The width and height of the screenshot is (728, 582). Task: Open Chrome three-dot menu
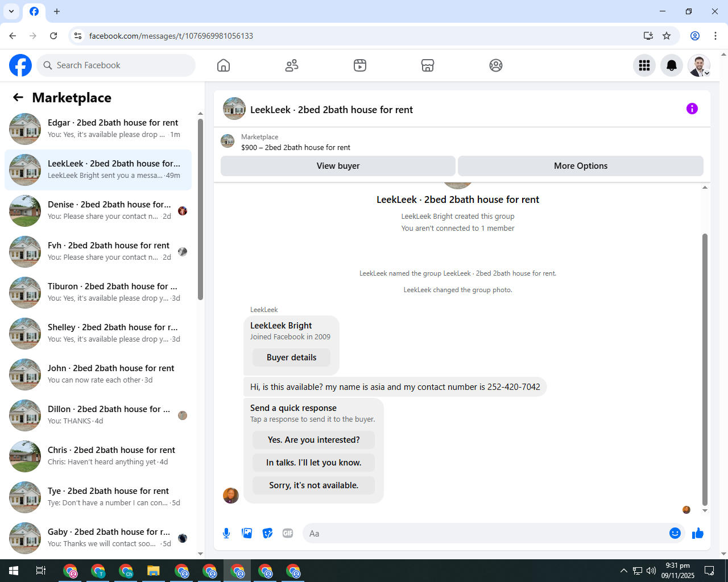[x=715, y=36]
